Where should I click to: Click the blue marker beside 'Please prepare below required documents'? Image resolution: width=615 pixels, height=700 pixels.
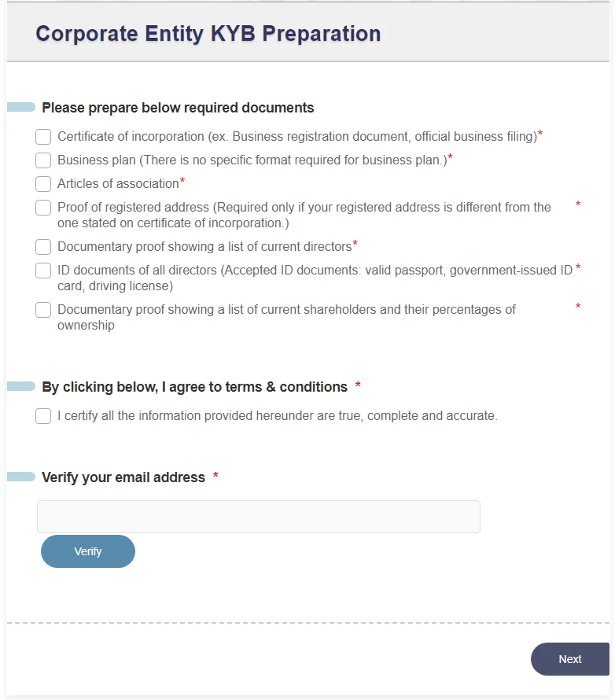point(21,107)
